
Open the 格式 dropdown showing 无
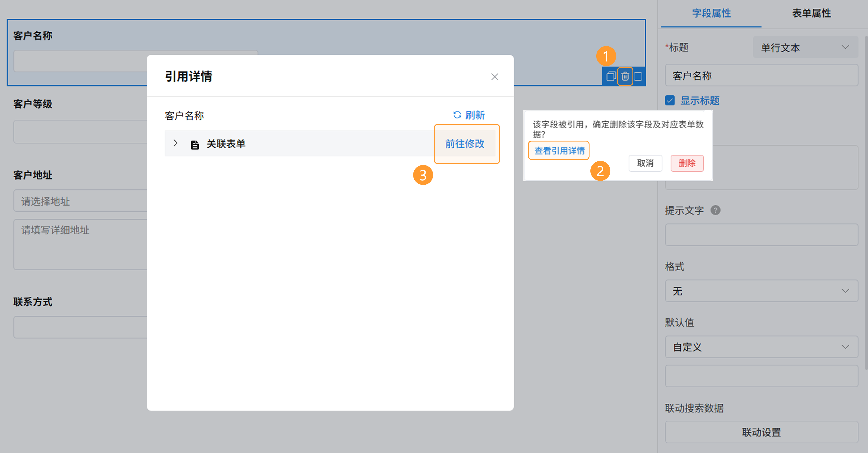click(x=761, y=291)
